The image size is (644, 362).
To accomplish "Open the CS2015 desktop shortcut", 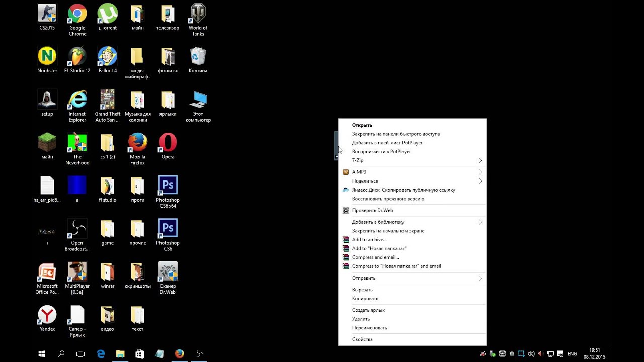I will (x=47, y=17).
